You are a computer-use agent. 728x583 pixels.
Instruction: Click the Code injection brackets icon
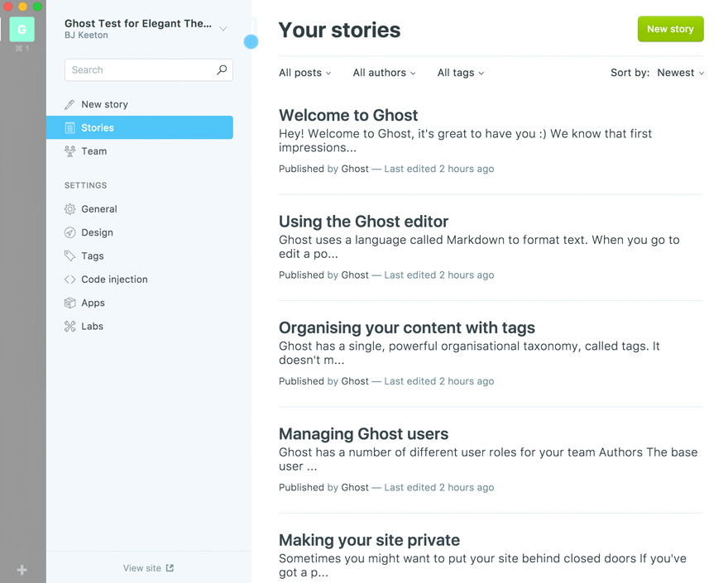[69, 280]
